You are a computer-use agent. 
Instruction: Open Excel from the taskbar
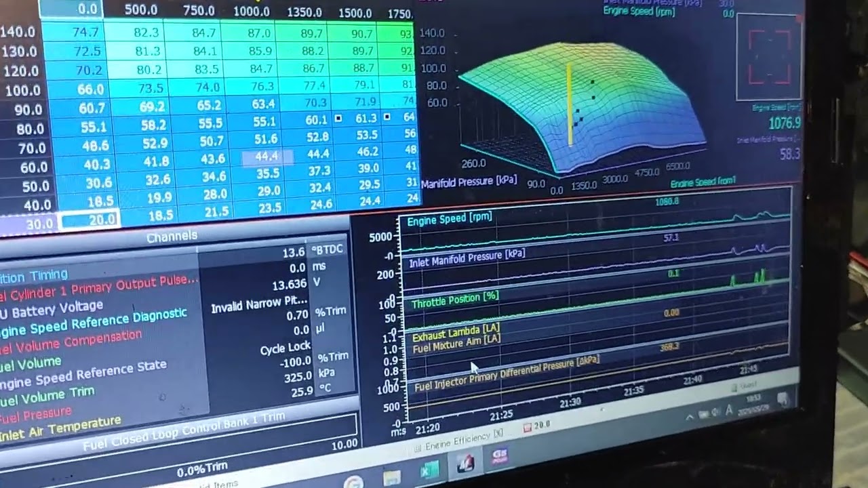[x=429, y=470]
